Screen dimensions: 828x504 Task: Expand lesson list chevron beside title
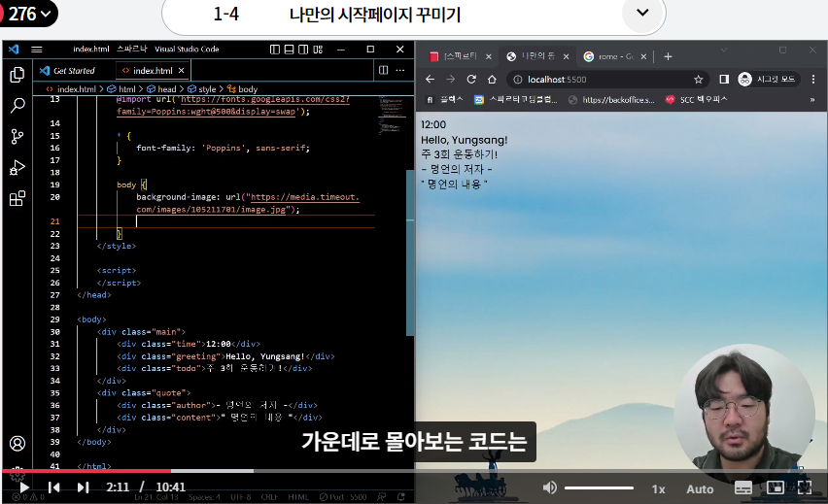[642, 13]
